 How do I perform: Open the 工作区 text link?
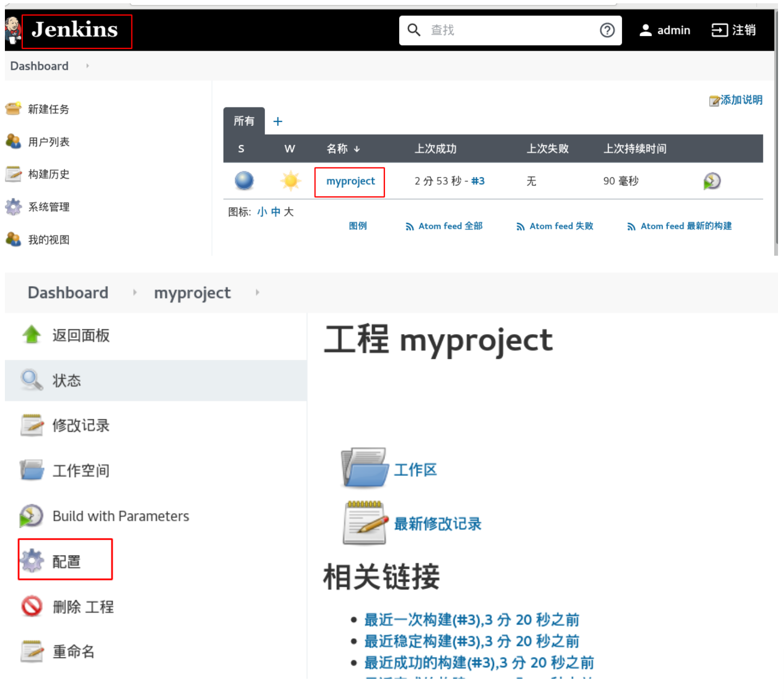tap(415, 469)
